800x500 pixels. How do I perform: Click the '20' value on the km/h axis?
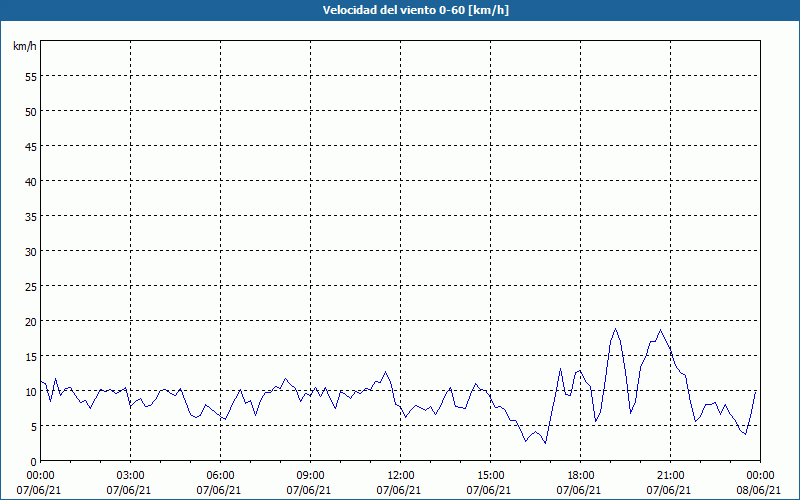pos(31,322)
